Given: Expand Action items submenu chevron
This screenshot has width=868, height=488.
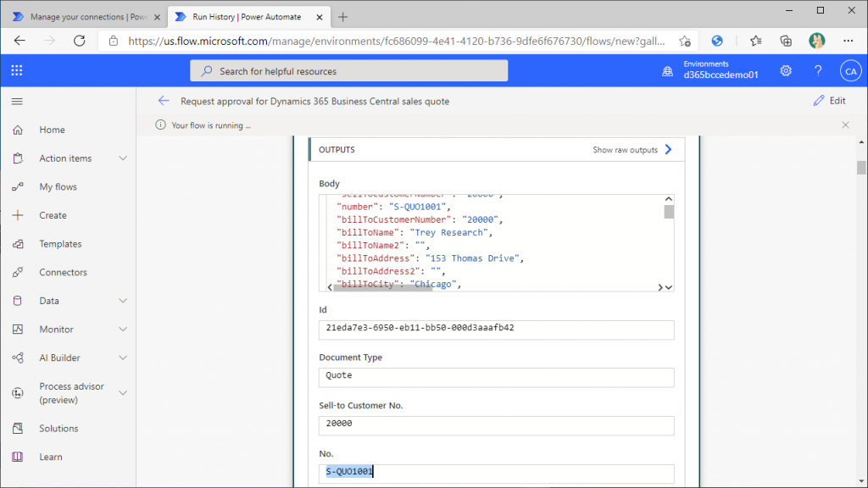Looking at the screenshot, I should point(123,158).
